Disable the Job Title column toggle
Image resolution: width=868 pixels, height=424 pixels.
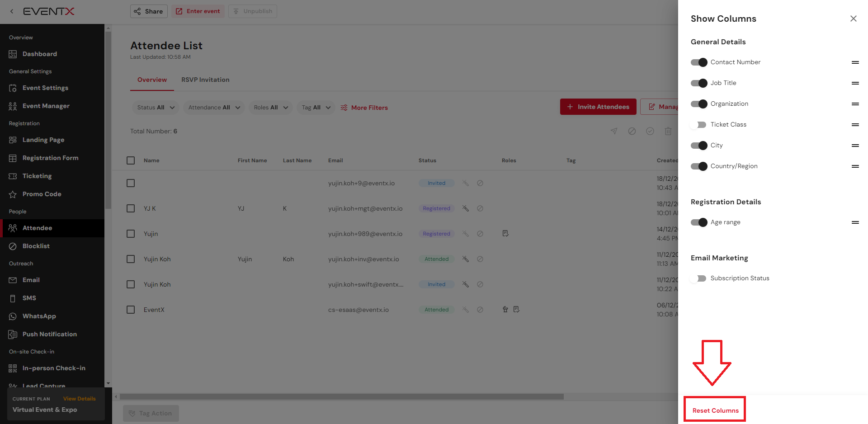698,83
